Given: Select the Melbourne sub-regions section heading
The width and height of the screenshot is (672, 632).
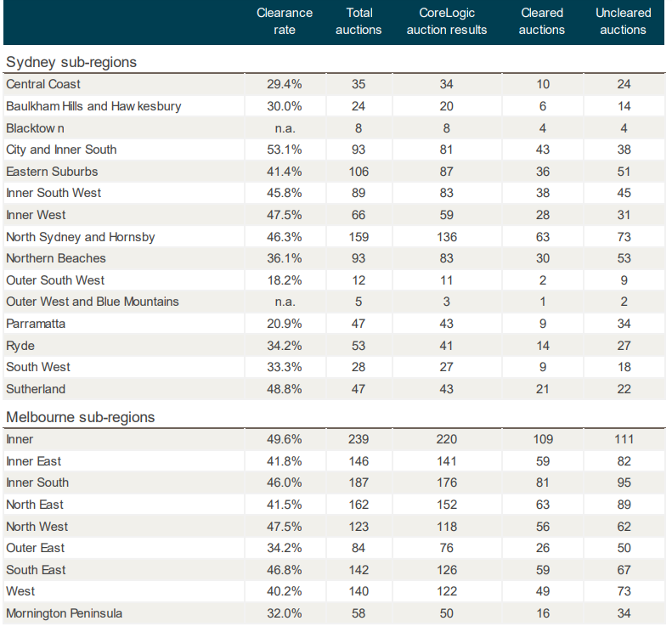Looking at the screenshot, I should pyautogui.click(x=81, y=417).
